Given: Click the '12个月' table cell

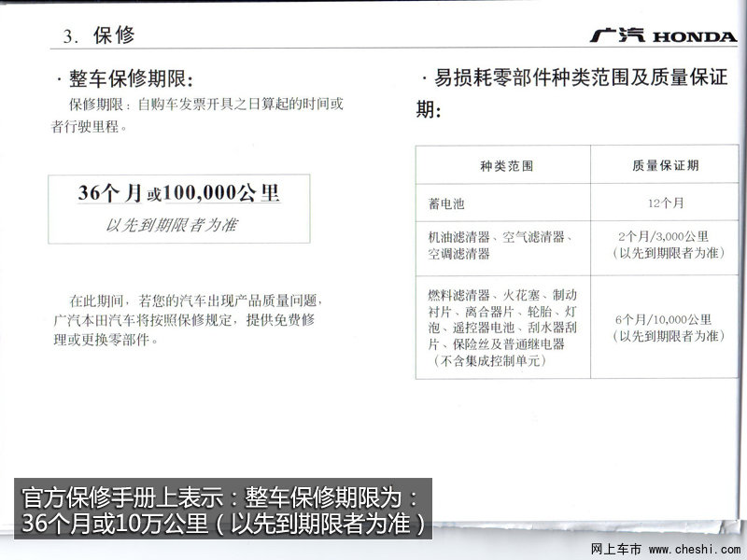Looking at the screenshot, I should (666, 203).
